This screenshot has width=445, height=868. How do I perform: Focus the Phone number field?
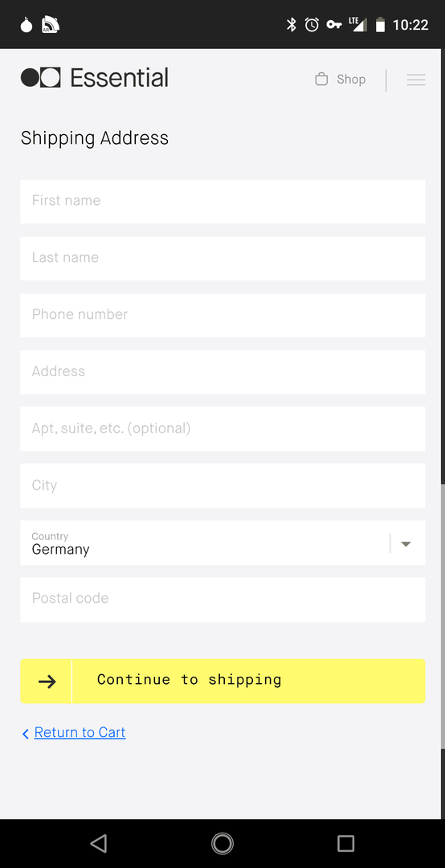tap(222, 315)
